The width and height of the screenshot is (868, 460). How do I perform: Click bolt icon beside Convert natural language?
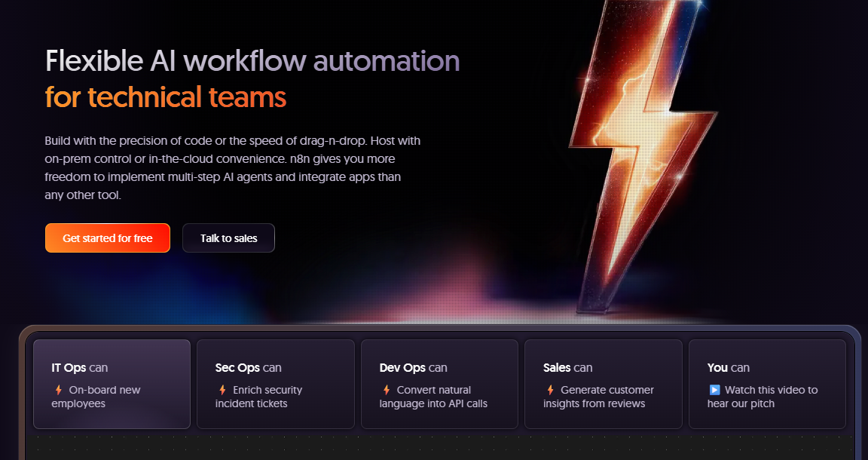point(387,390)
